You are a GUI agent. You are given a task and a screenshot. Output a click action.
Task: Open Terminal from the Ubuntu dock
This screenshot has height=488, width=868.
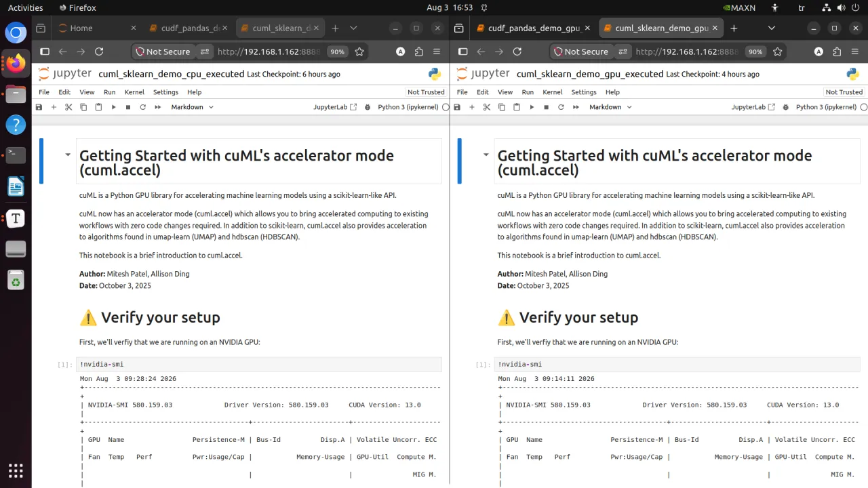[x=16, y=155]
